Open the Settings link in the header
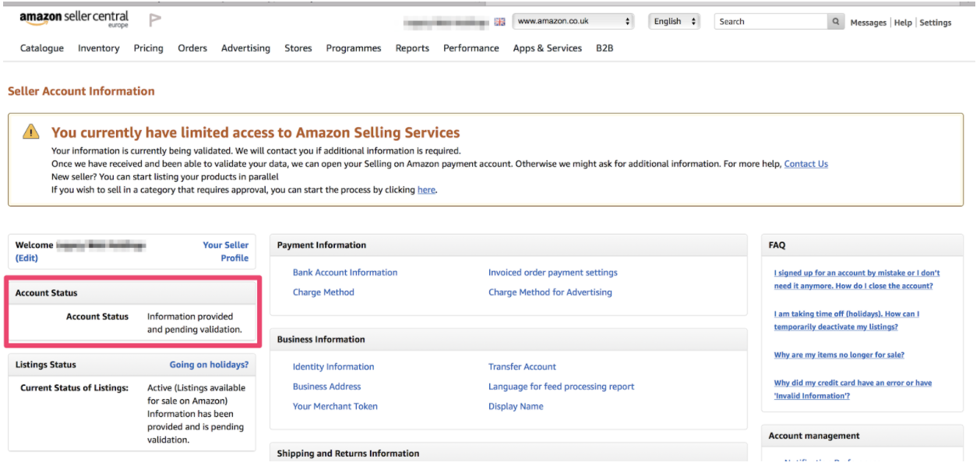 coord(936,23)
